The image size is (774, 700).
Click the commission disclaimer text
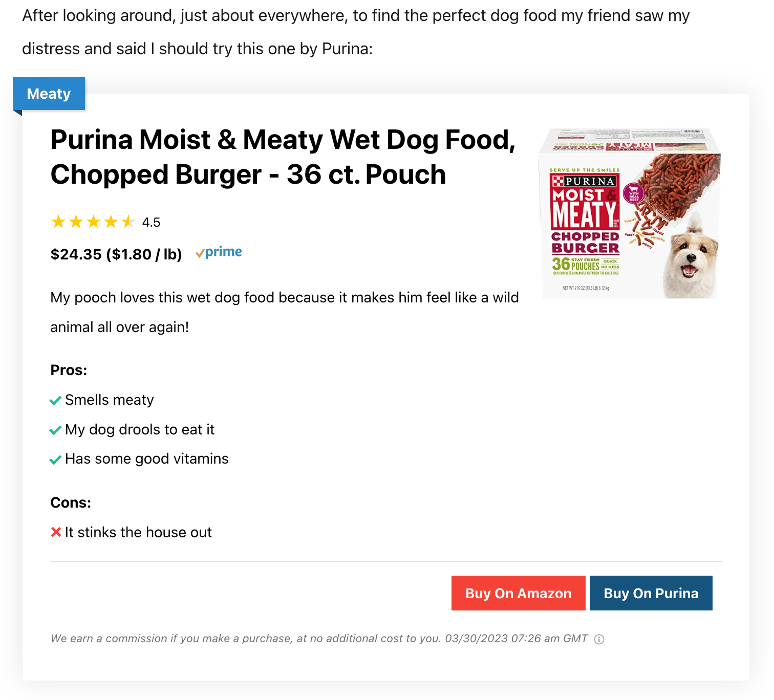319,639
